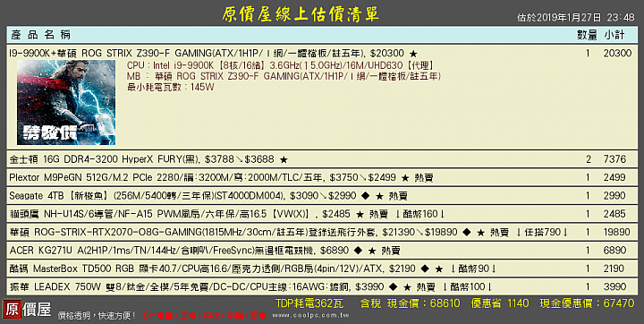644x324 pixels.
Task: Click the 含稅 footer label
Action: [x=370, y=303]
